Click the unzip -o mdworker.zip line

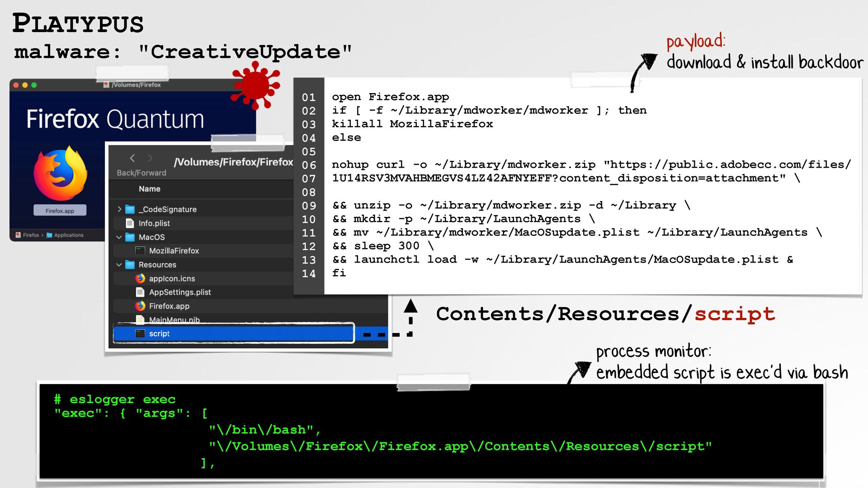[x=512, y=205]
